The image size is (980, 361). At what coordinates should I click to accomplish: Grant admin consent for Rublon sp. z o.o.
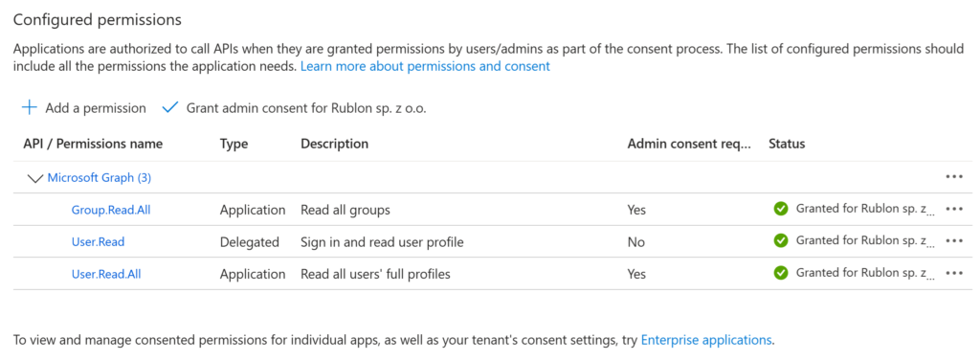(x=306, y=108)
